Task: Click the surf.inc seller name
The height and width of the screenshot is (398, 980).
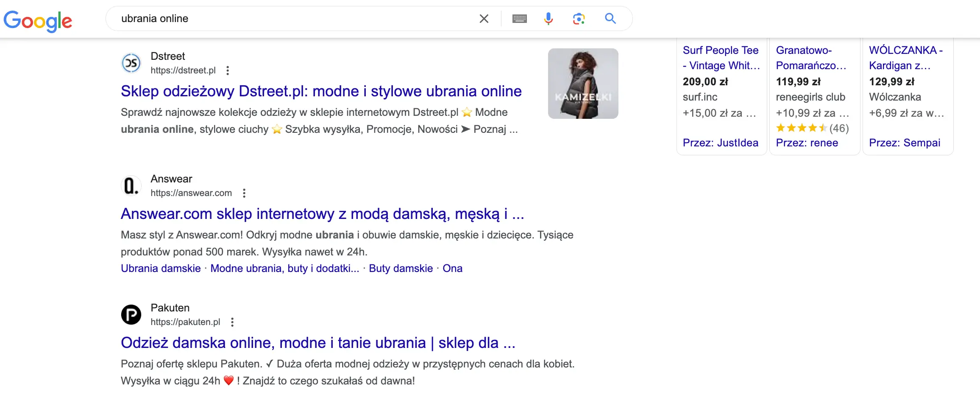Action: pos(700,97)
